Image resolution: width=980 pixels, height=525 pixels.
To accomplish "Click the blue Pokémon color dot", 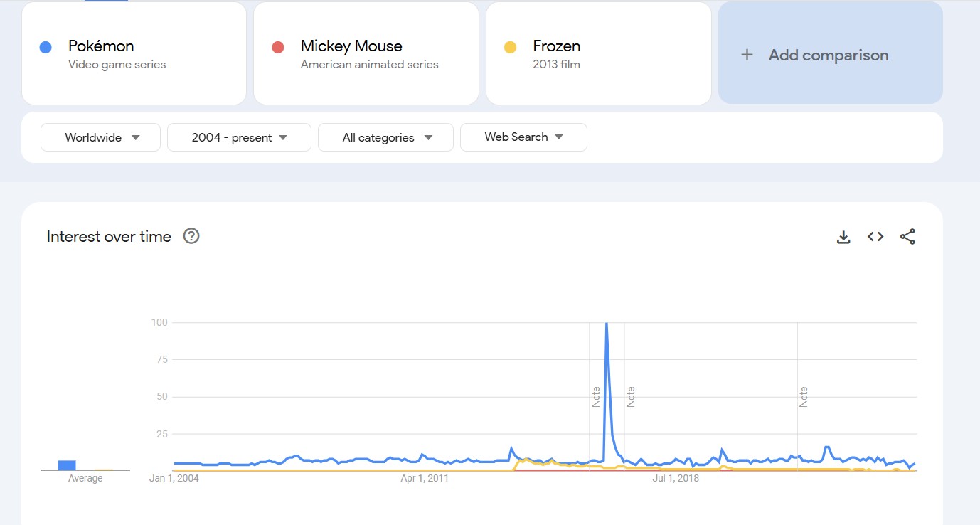I will tap(46, 47).
